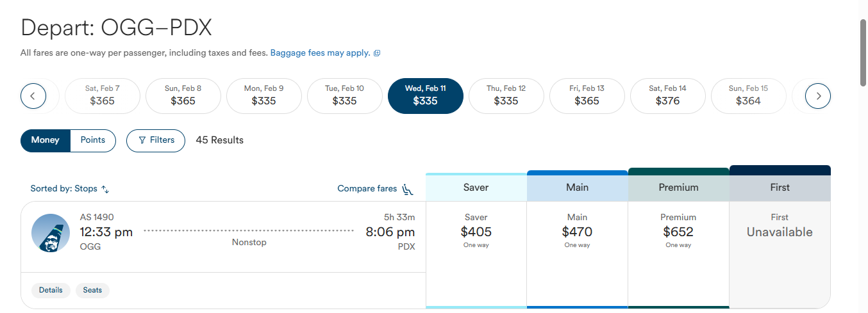This screenshot has height=313, width=868.
Task: Choose the Main $470 fare
Action: [x=578, y=255]
